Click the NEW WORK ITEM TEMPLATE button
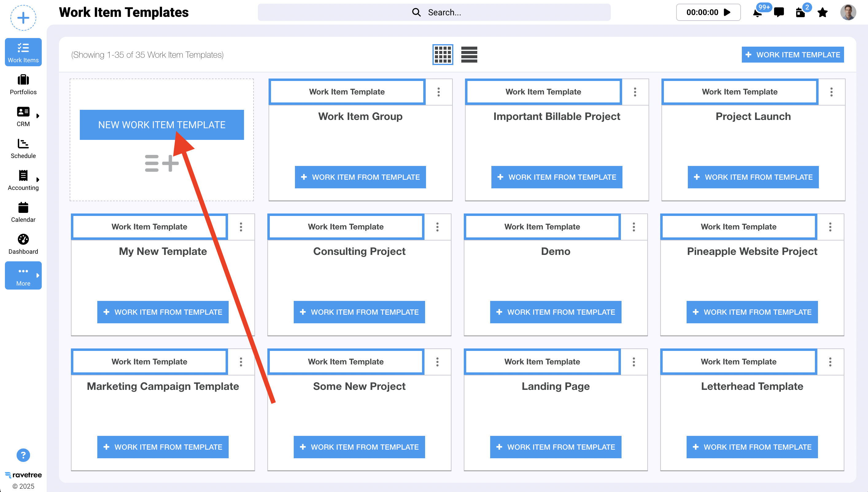868x492 pixels. 162,125
